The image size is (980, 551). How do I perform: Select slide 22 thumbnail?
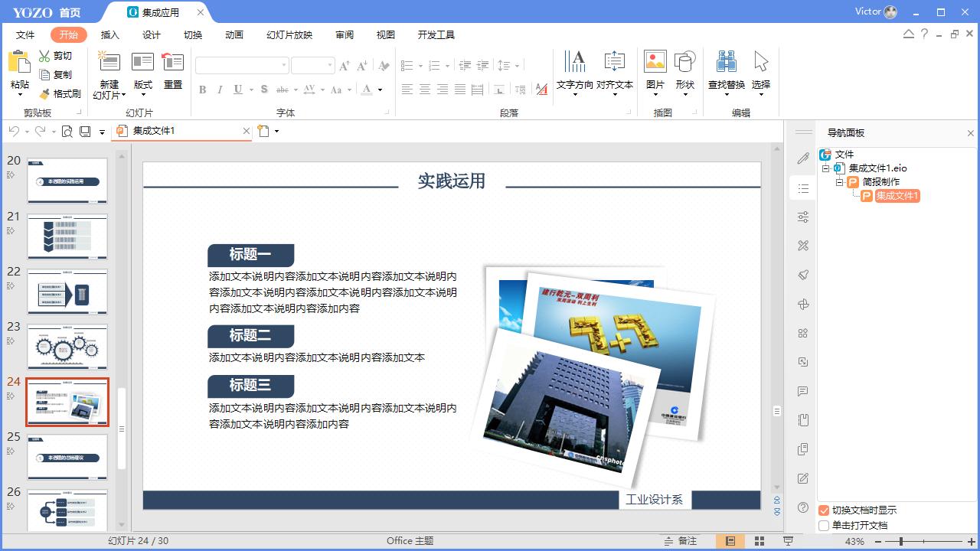click(x=67, y=292)
